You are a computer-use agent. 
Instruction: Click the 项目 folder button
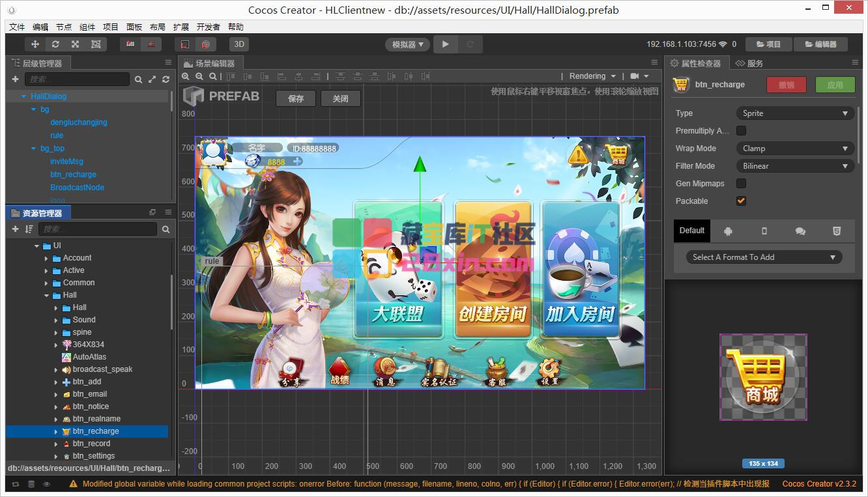pyautogui.click(x=768, y=44)
